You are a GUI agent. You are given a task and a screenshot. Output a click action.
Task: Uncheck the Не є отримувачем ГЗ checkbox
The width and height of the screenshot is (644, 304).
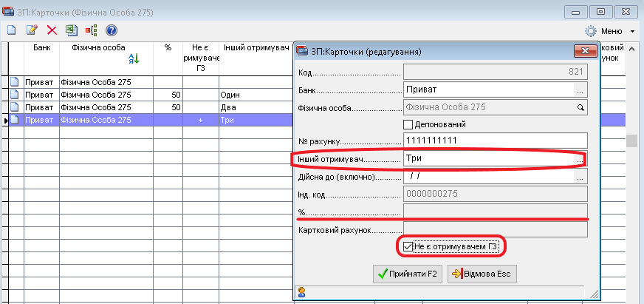(408, 246)
